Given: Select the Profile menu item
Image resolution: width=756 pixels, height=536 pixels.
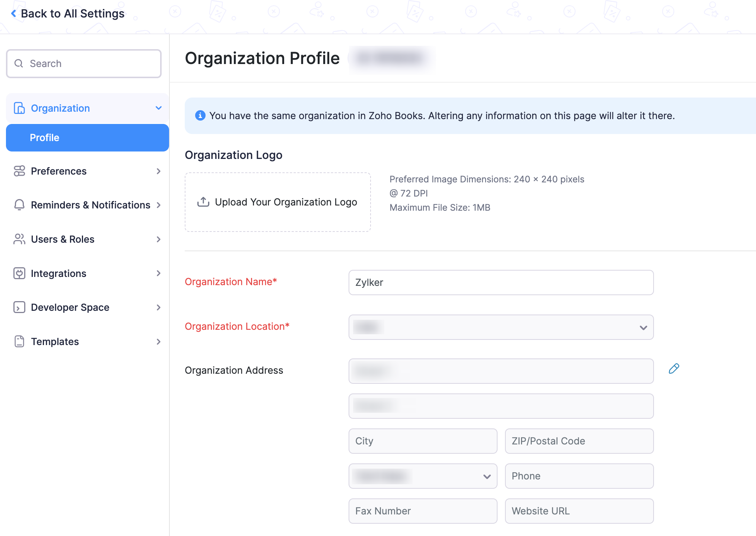Looking at the screenshot, I should (x=44, y=138).
